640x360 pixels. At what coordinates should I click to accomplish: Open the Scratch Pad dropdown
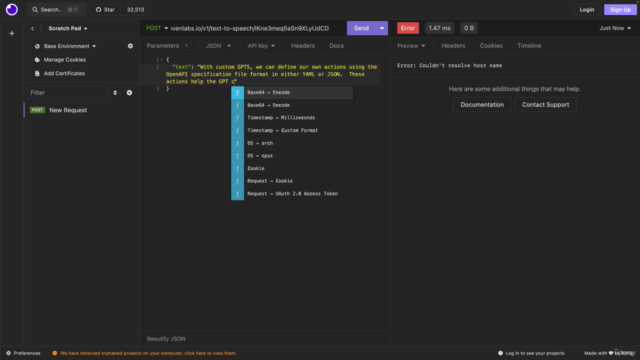tap(68, 29)
